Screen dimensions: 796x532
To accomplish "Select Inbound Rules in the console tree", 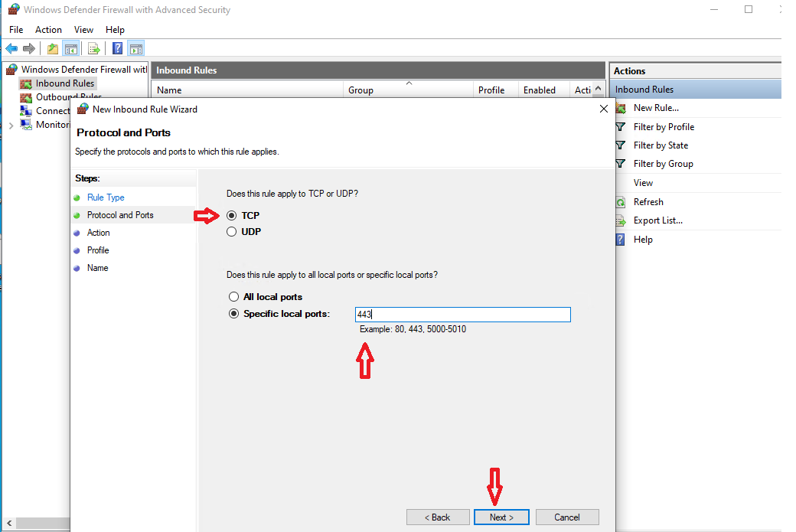I will (x=65, y=83).
